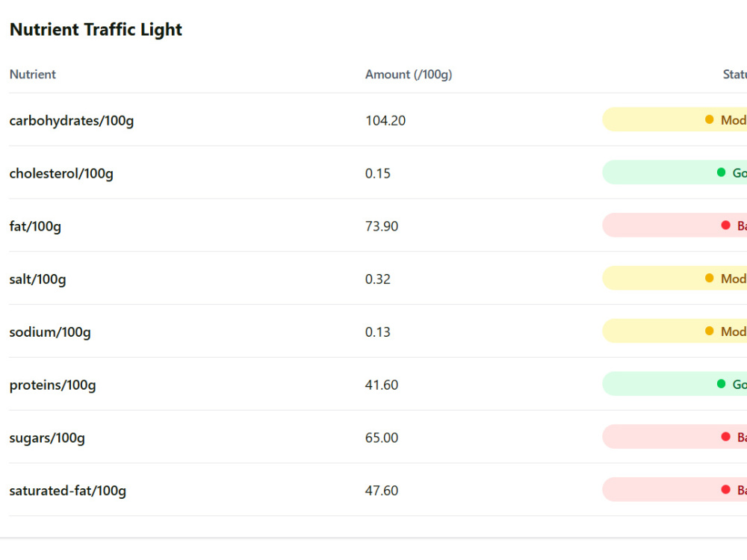
Task: Click the cholesterol green status dot
Action: [722, 172]
